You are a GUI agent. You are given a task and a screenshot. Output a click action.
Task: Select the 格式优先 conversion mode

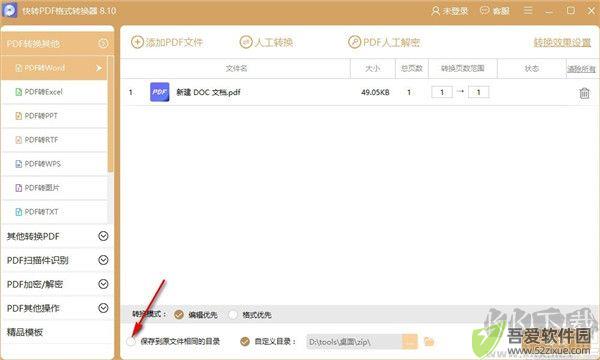click(x=233, y=315)
